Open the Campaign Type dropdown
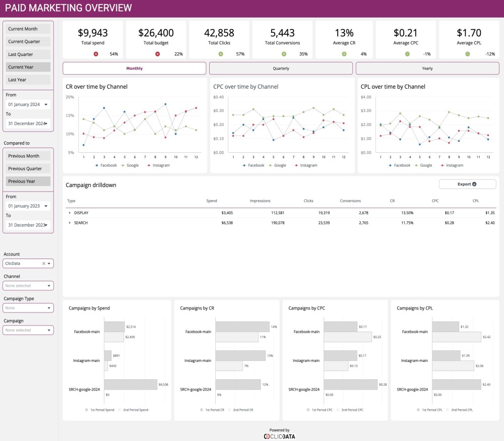 tap(28, 307)
